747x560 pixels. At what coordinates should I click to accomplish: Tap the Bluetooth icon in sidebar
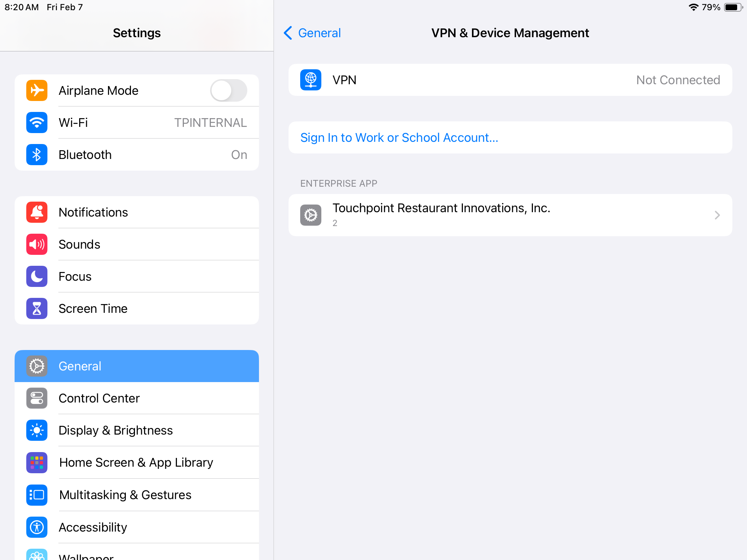pos(37,155)
